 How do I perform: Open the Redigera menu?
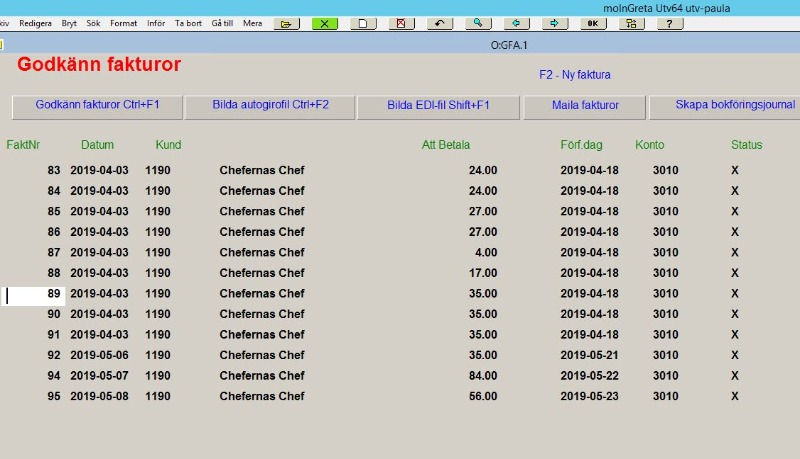point(35,23)
